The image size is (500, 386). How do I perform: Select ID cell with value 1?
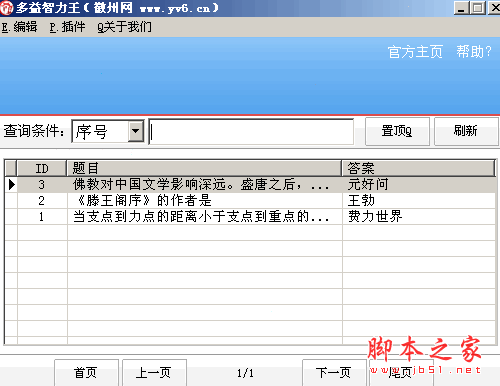click(42, 217)
